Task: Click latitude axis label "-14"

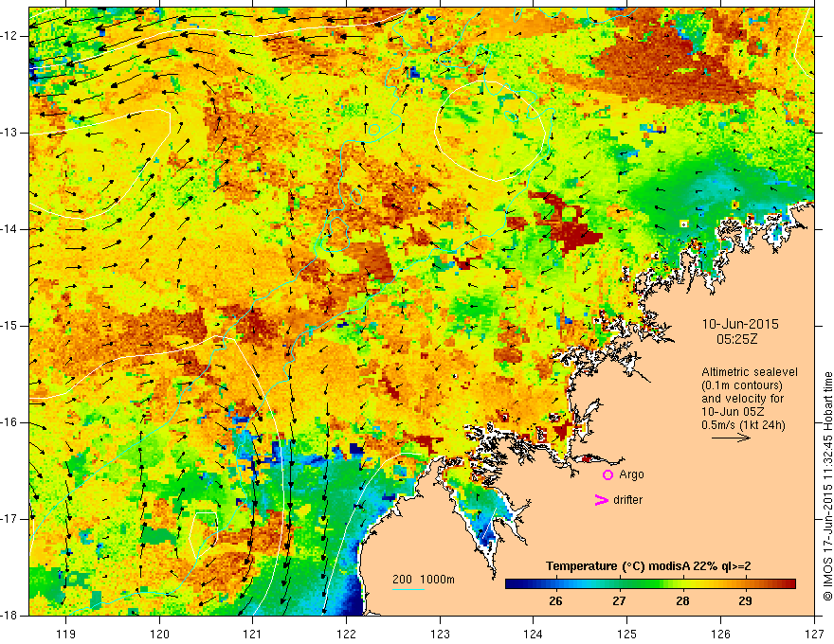Action: (9, 229)
